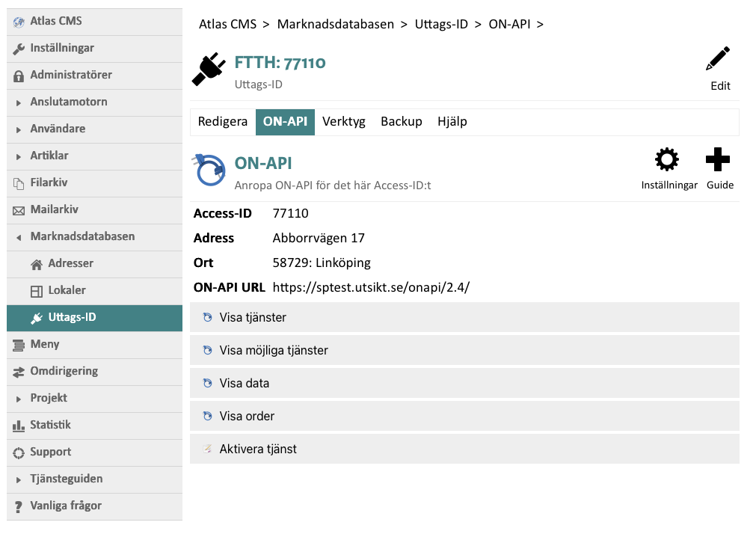The image size is (756, 540).
Task: Click the Guide plus icon
Action: 718,160
